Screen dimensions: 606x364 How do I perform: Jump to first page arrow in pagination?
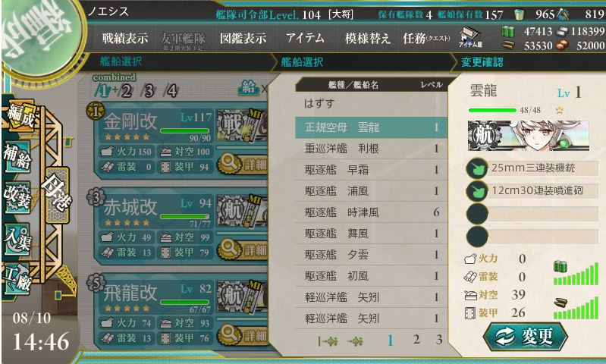pos(328,341)
